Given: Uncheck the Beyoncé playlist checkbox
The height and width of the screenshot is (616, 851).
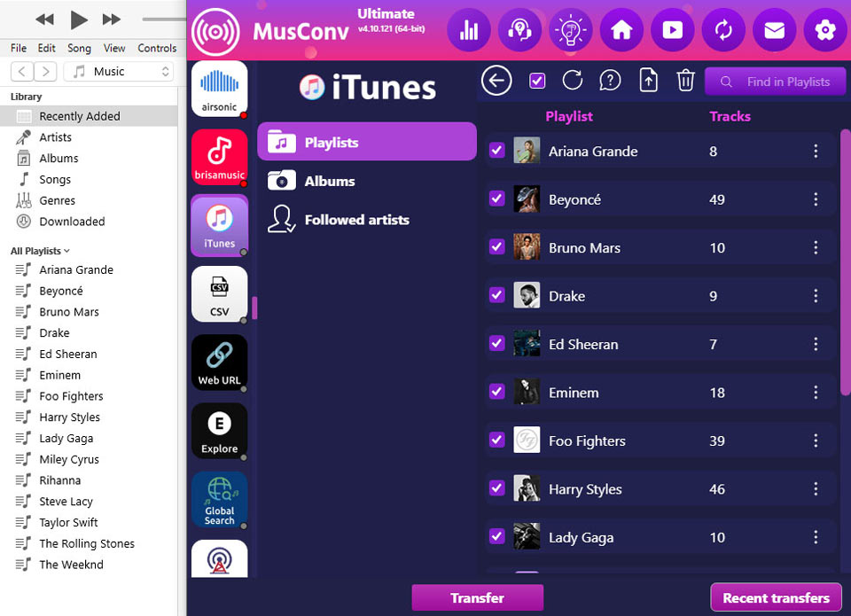Looking at the screenshot, I should tap(496, 199).
